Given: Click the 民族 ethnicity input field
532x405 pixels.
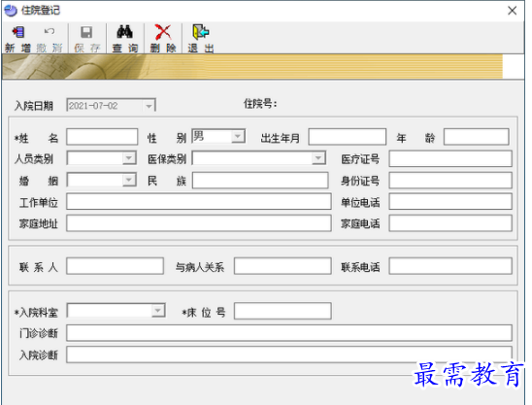Looking at the screenshot, I should (x=260, y=181).
